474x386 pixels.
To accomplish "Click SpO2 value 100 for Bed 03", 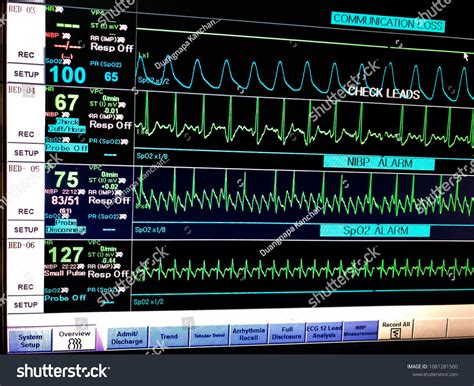I will [x=68, y=75].
